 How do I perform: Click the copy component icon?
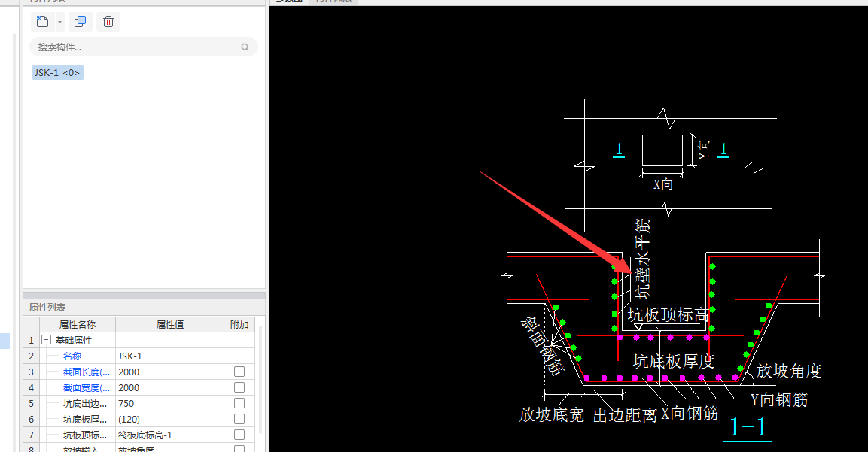81,22
